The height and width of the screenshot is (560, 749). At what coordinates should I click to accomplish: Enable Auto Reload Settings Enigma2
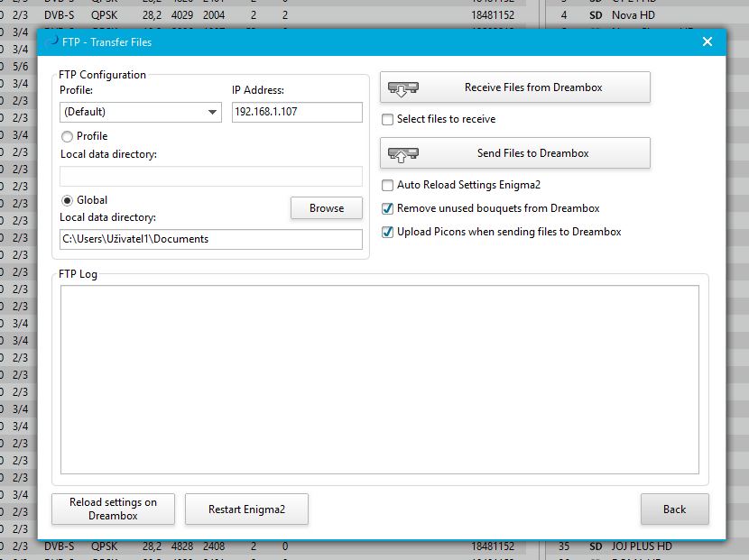[387, 185]
